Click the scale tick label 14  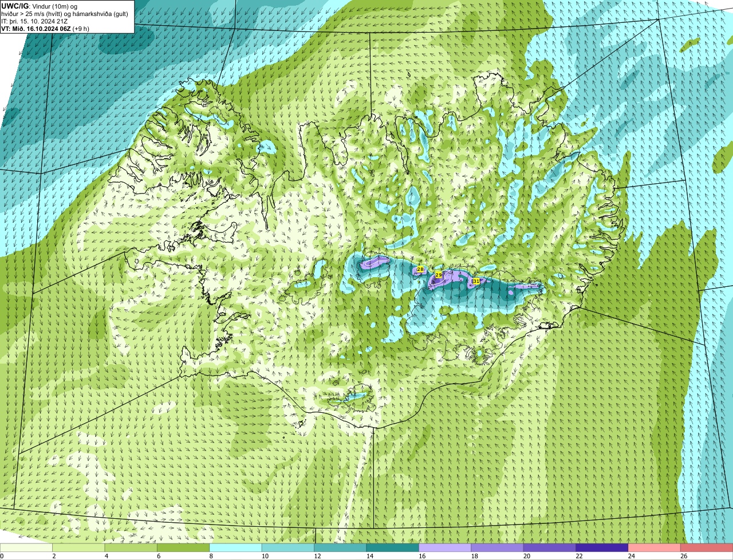tap(369, 556)
